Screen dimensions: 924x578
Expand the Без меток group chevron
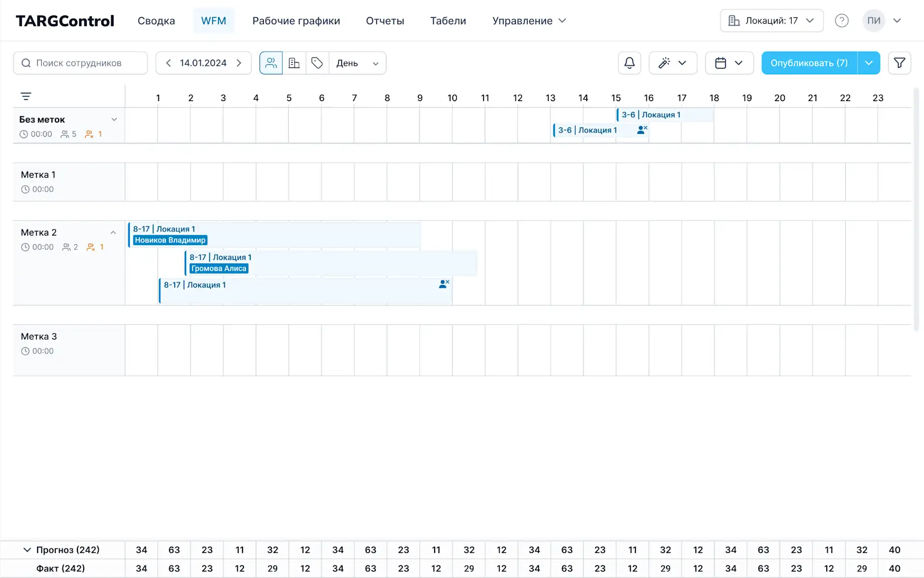pyautogui.click(x=114, y=119)
